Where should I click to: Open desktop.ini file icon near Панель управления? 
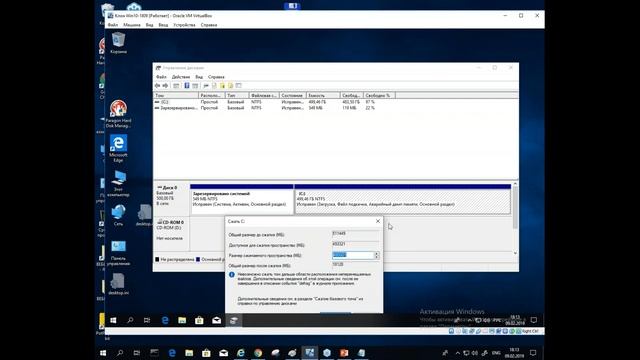coord(118,284)
